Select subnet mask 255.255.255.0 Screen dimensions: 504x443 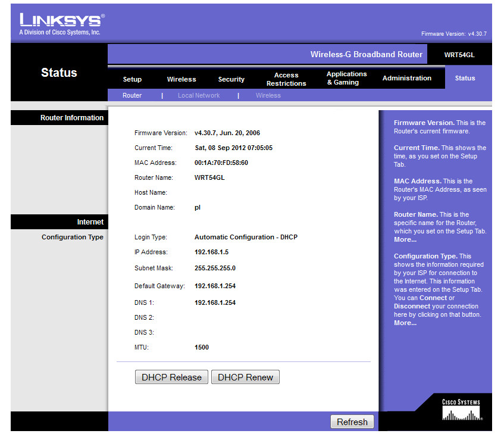(215, 269)
